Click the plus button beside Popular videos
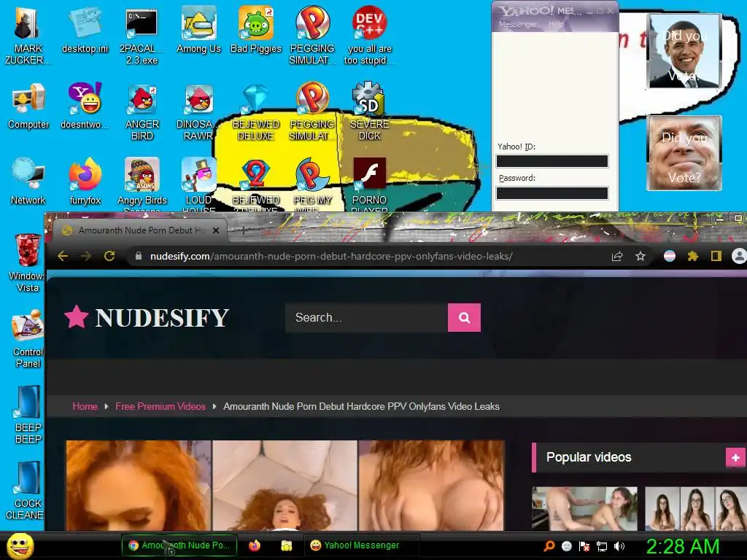Image resolution: width=747 pixels, height=560 pixels. pyautogui.click(x=735, y=458)
